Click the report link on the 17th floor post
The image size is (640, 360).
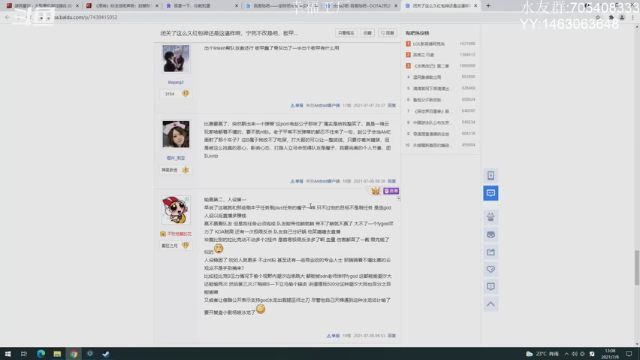pyautogui.click(x=297, y=105)
